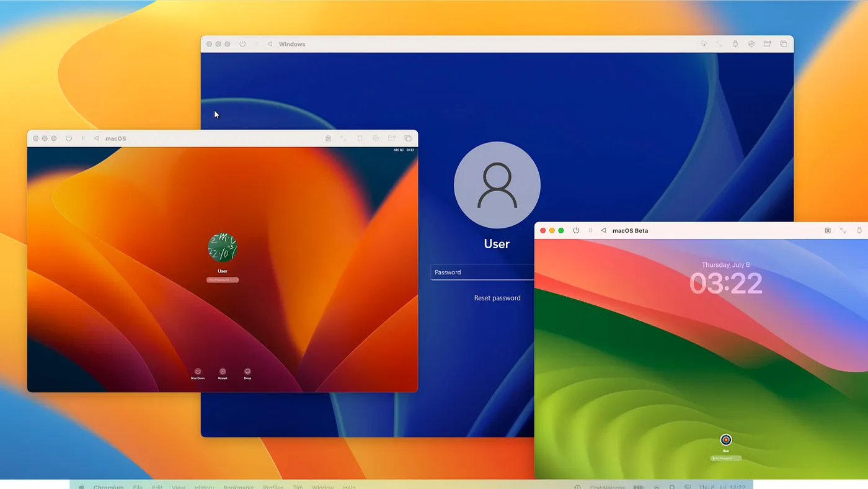Open the History menu in the host menu bar

click(204, 487)
